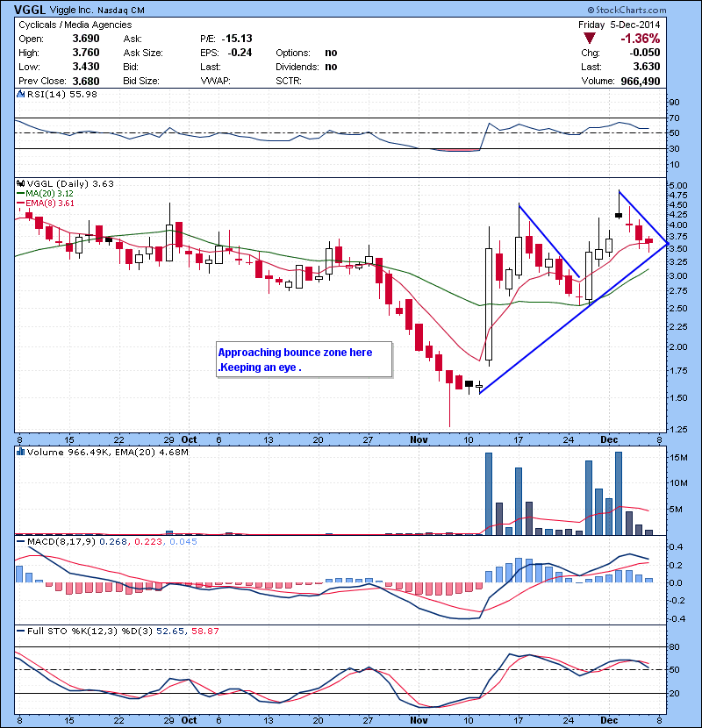Click the stochastic 20 axis label

tap(674, 693)
